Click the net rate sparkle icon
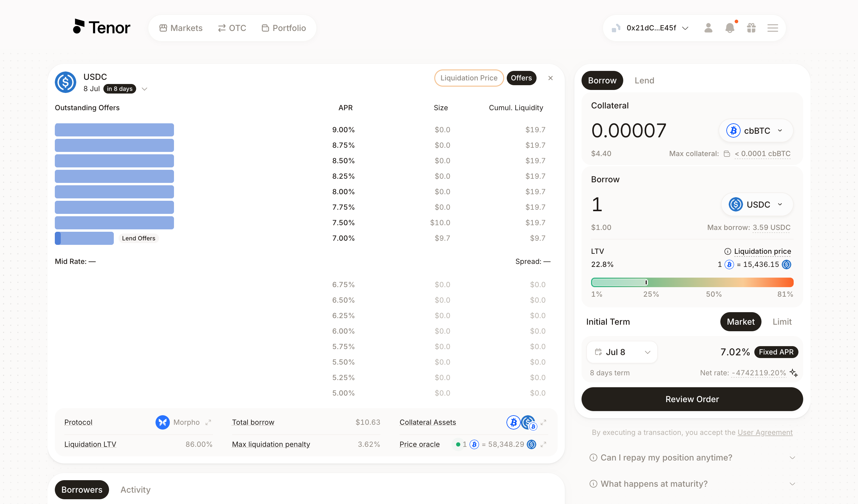Viewport: 858px width, 504px height. [x=793, y=373]
